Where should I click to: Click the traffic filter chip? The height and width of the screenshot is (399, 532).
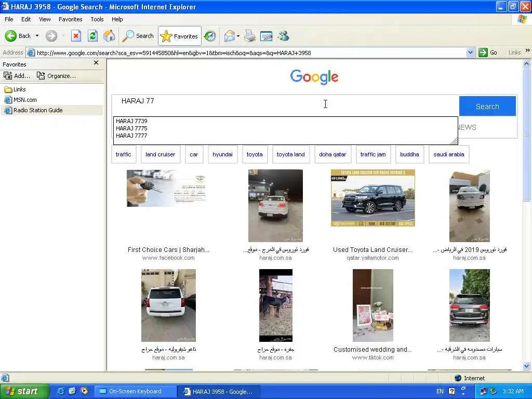pyautogui.click(x=124, y=154)
